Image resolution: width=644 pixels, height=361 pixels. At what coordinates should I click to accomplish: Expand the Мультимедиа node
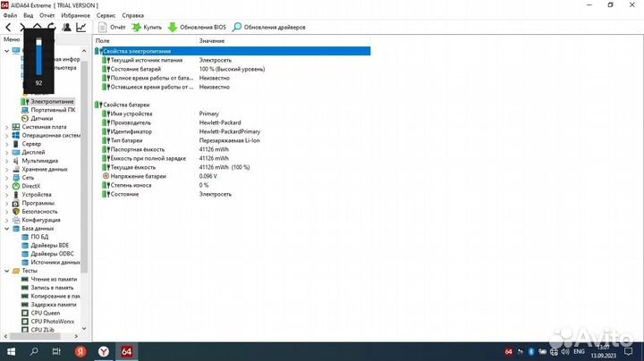pos(6,161)
